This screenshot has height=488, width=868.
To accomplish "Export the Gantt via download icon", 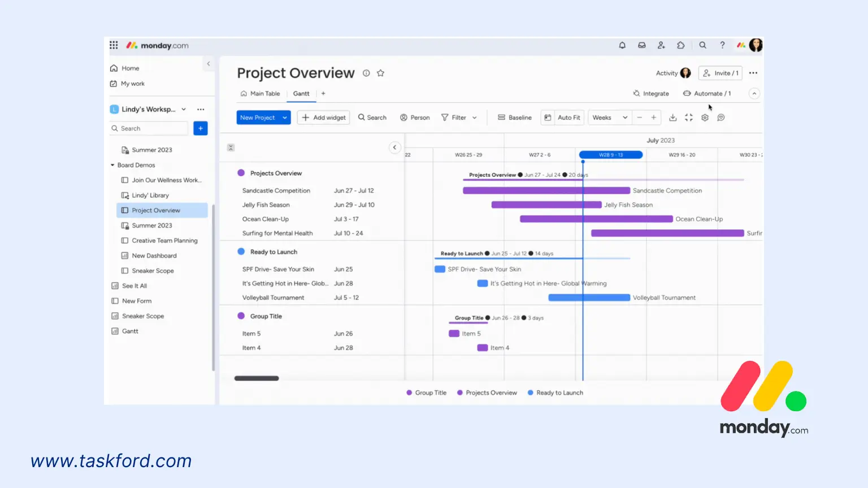I will (x=672, y=117).
